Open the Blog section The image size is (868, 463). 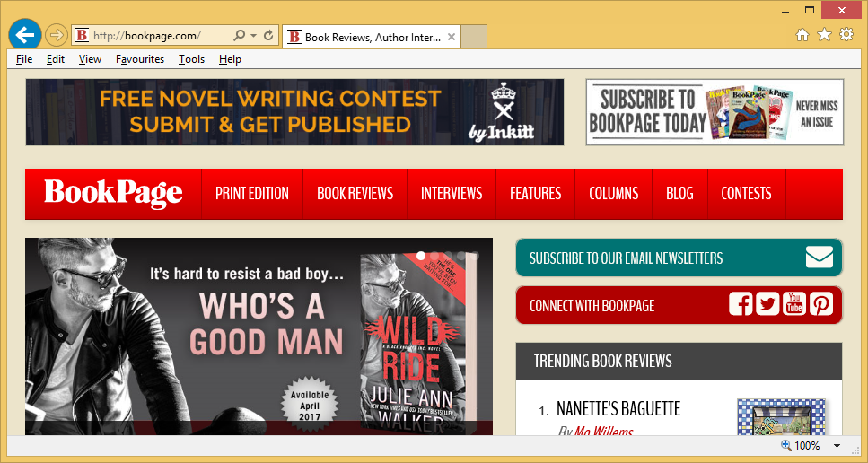[679, 194]
